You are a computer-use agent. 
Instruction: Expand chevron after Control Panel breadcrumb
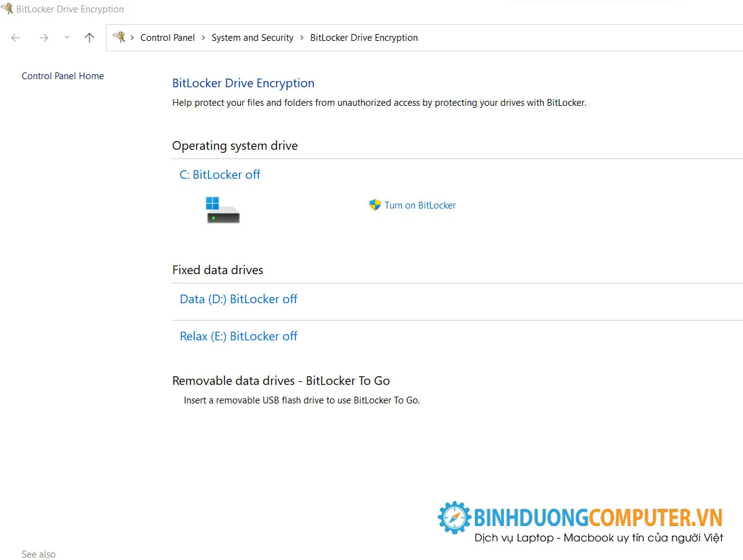(203, 38)
